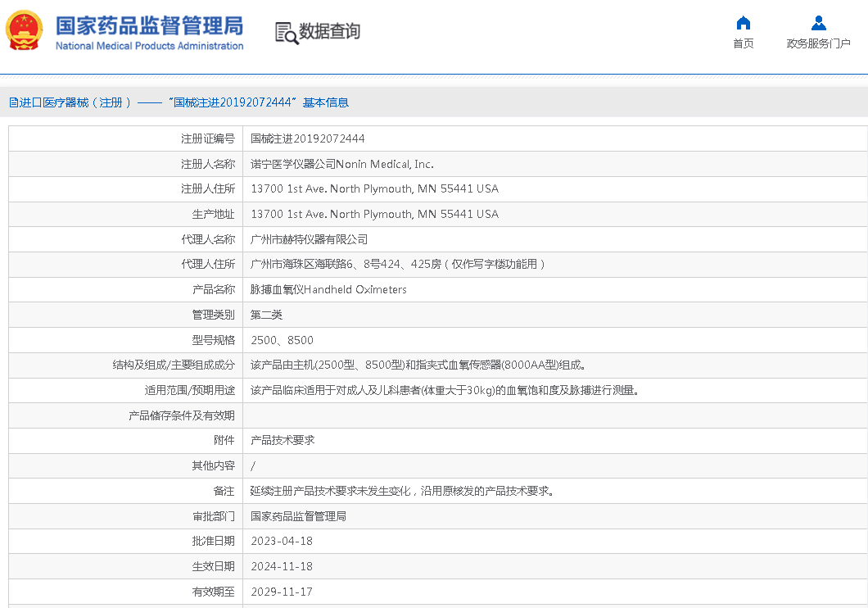Click the 结构及组成/主要组成成分 label
This screenshot has height=608, width=868.
pos(174,365)
